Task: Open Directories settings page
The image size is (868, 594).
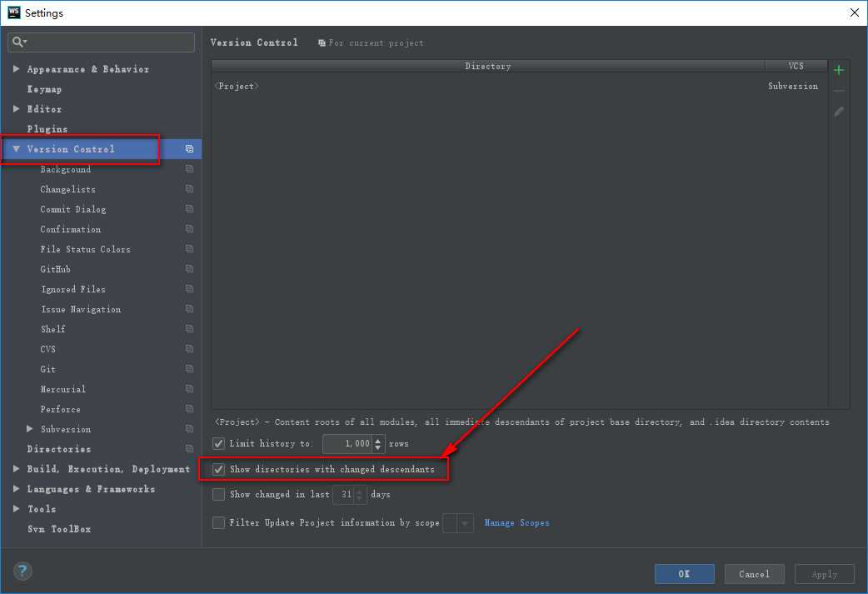Action: 58,449
